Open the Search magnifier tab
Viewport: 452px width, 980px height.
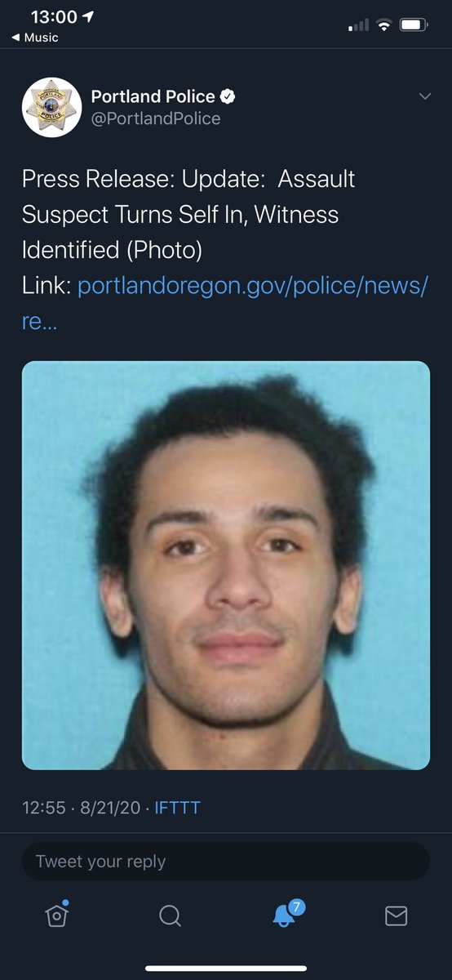pos(170,916)
